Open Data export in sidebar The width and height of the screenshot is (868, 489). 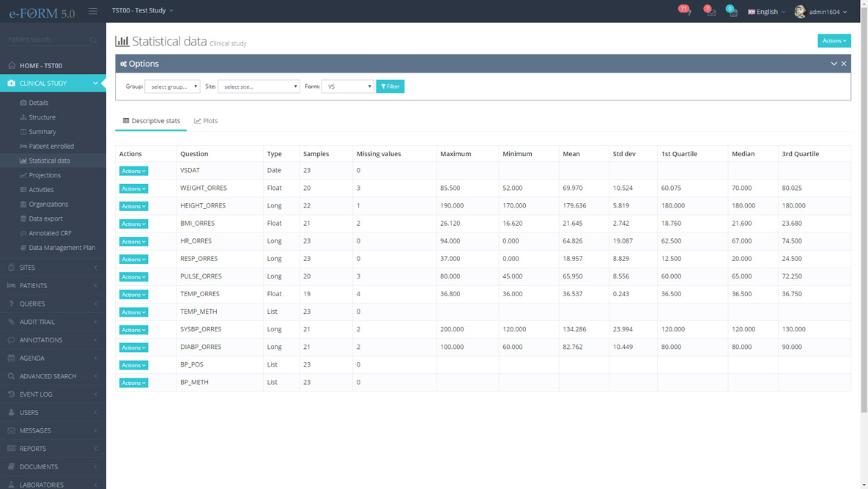click(45, 218)
